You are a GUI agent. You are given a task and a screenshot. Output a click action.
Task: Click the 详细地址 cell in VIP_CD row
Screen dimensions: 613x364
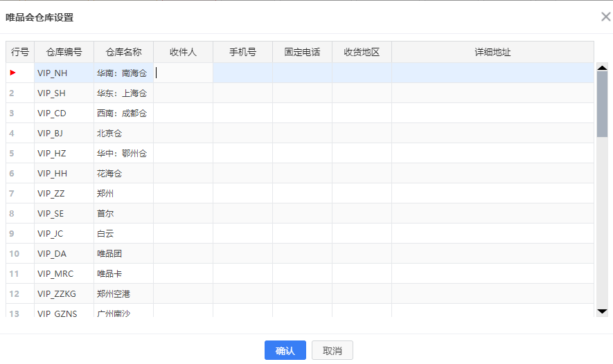click(492, 113)
